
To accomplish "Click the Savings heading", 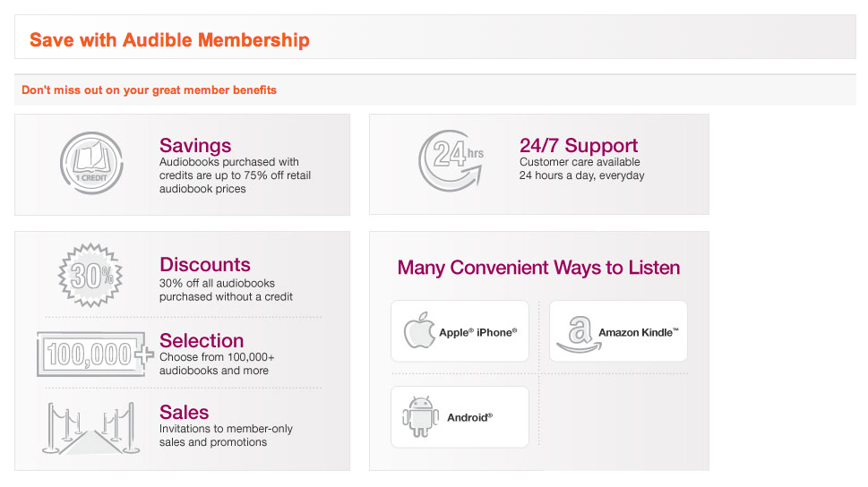I will coord(195,146).
